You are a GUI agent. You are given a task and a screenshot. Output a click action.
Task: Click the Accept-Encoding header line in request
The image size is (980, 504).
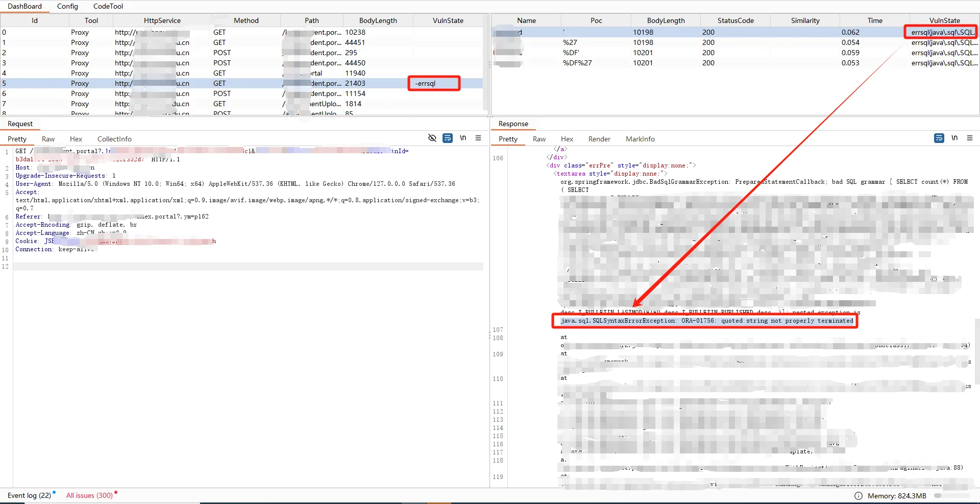(x=76, y=225)
